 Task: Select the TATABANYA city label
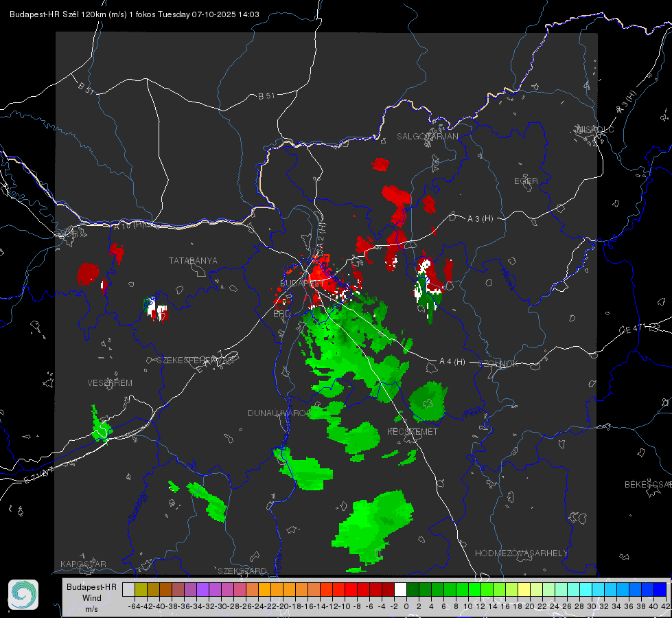193,261
